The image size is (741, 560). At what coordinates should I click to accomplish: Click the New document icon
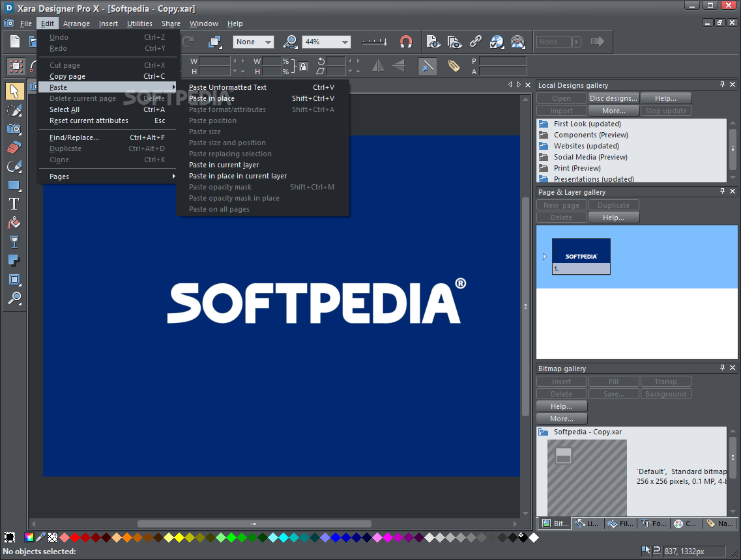click(x=15, y=42)
